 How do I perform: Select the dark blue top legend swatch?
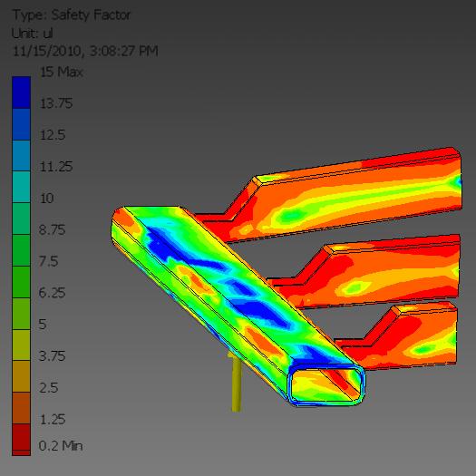click(21, 92)
